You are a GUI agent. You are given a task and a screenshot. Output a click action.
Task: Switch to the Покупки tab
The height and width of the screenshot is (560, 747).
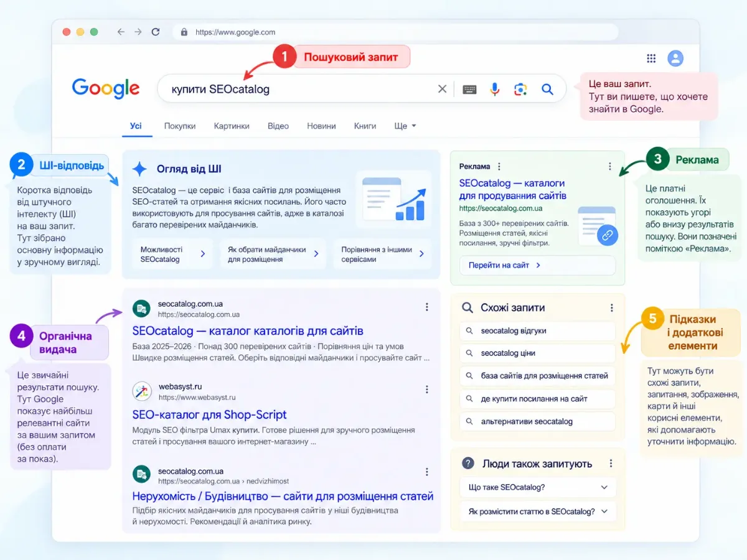[180, 126]
